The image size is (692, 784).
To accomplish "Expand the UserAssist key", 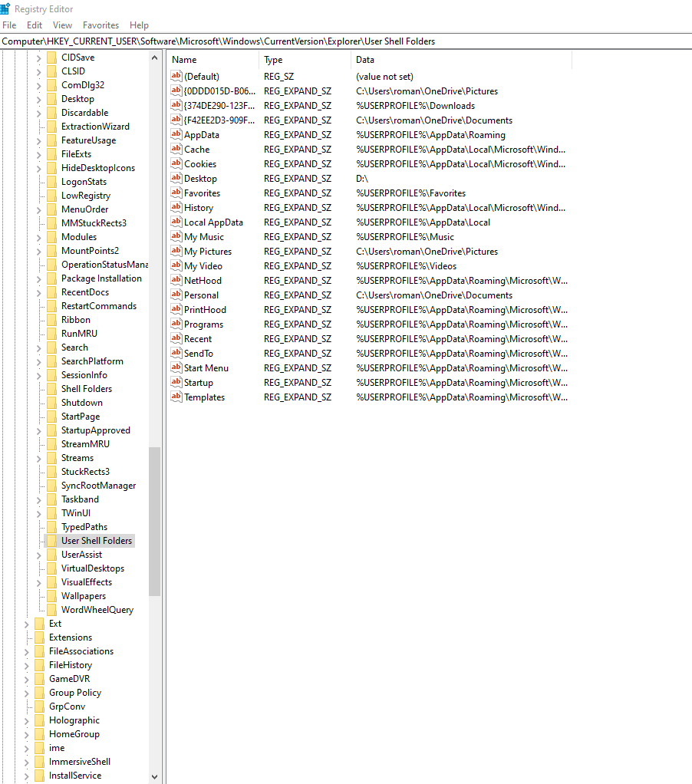I will (x=39, y=555).
